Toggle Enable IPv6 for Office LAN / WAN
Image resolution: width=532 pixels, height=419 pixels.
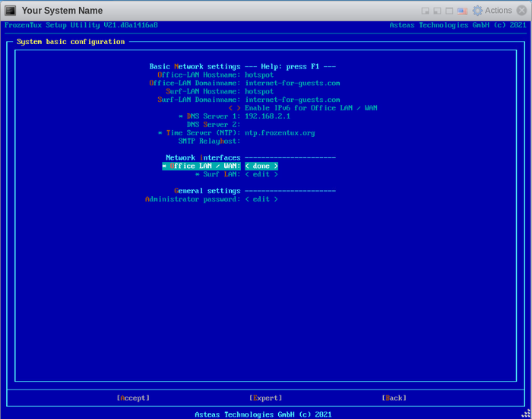click(x=234, y=108)
